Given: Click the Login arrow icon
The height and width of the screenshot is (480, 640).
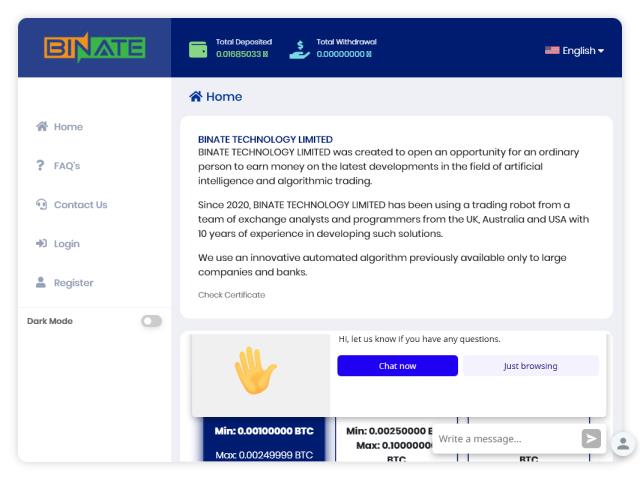Looking at the screenshot, I should click(x=41, y=243).
